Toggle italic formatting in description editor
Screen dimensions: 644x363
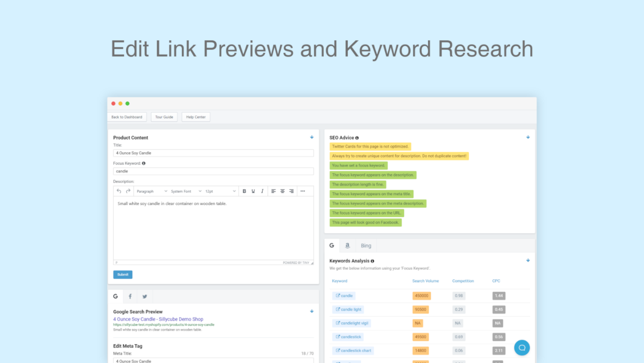[262, 191]
